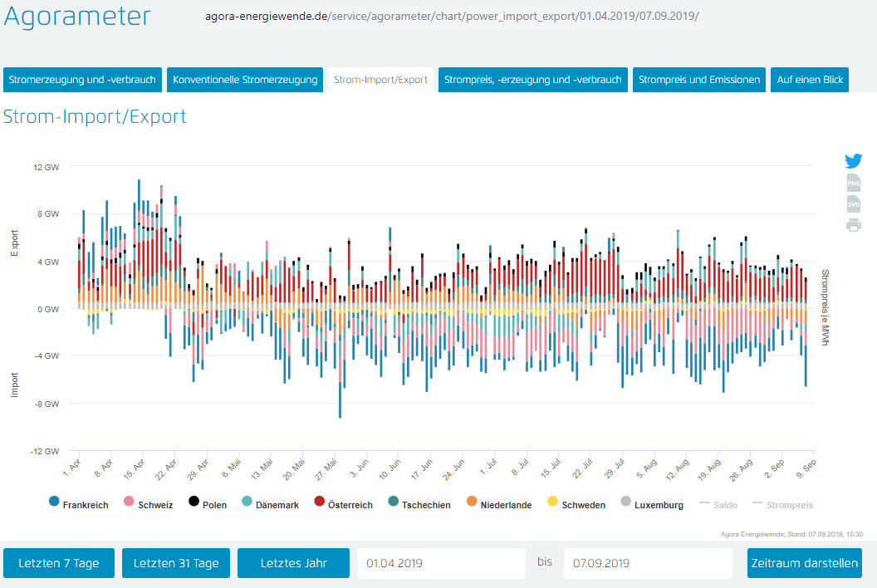This screenshot has height=588, width=877.
Task: Hide the Dänemark series via the legend
Action: coord(273,504)
